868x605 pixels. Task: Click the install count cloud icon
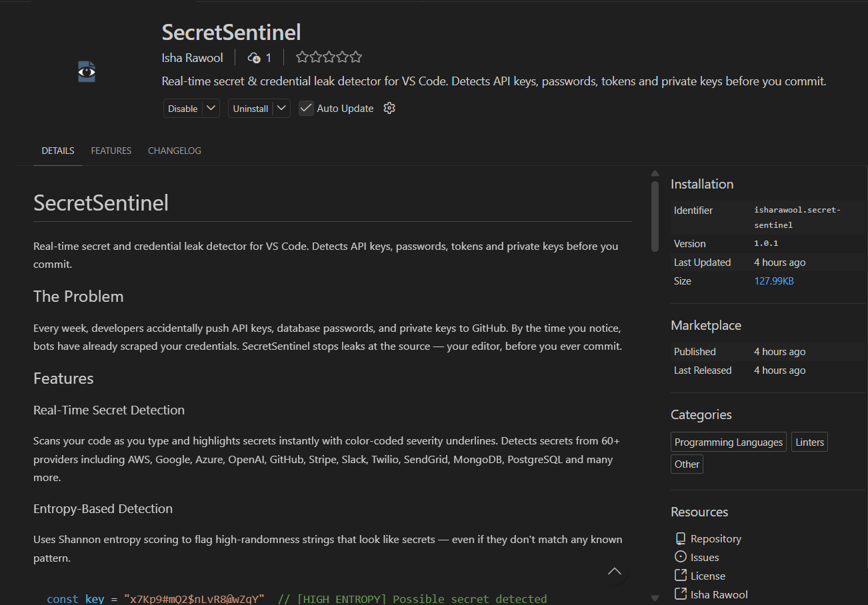[x=253, y=58]
